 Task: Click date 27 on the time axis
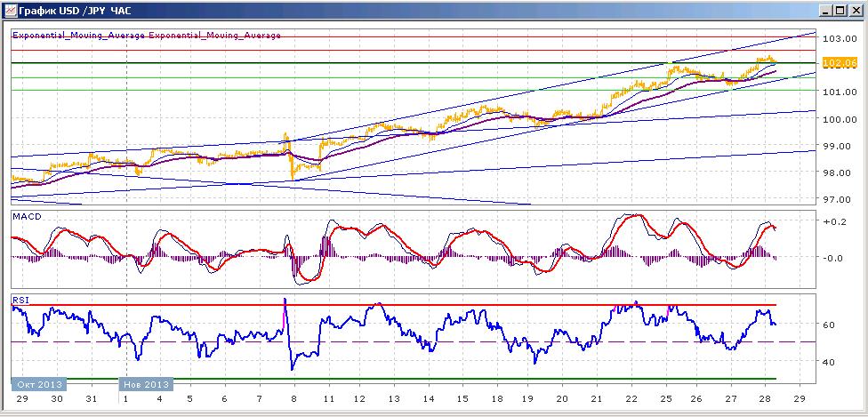coord(731,398)
